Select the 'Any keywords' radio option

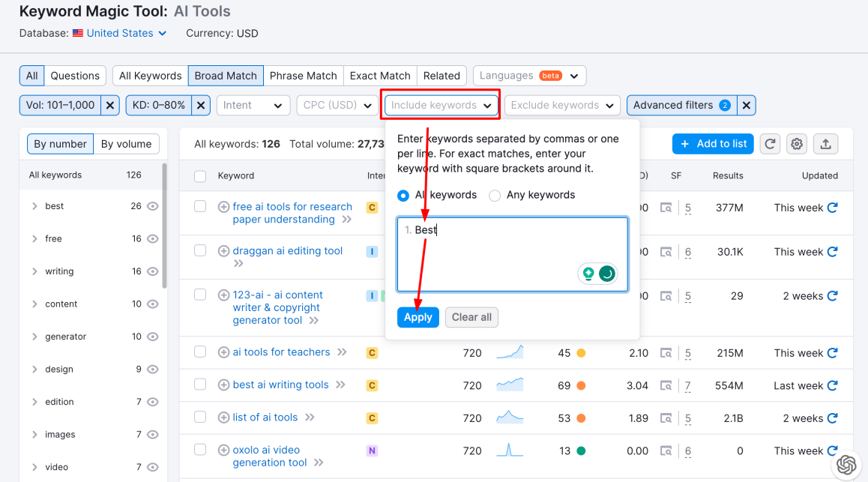tap(495, 196)
